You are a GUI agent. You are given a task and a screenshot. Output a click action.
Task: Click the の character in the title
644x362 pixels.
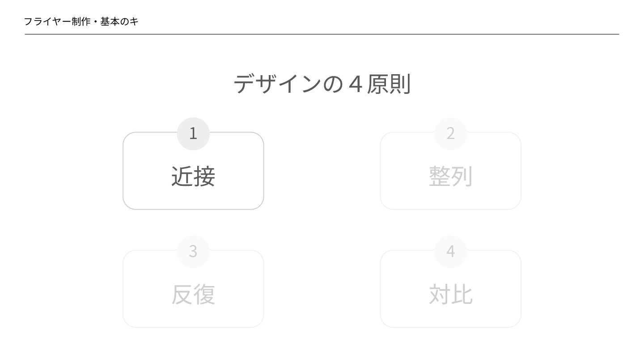coord(332,84)
